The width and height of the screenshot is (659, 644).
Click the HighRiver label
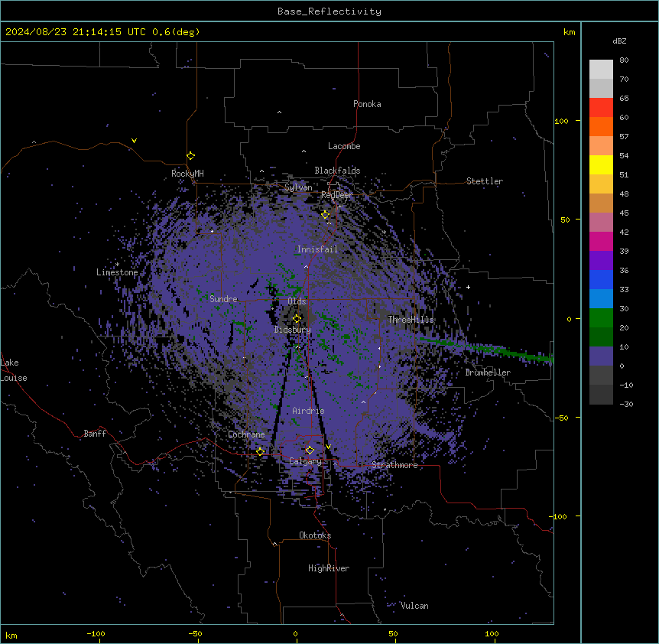pos(329,568)
